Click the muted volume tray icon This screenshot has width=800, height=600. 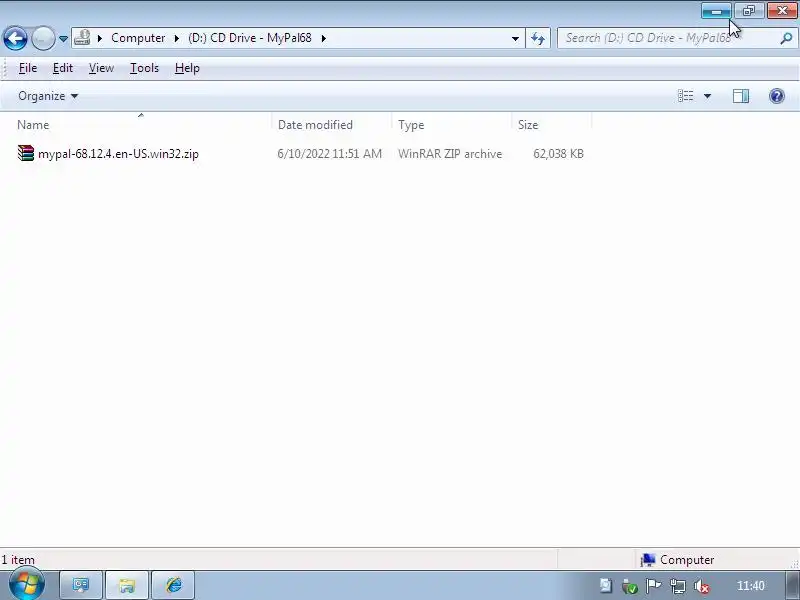click(702, 586)
